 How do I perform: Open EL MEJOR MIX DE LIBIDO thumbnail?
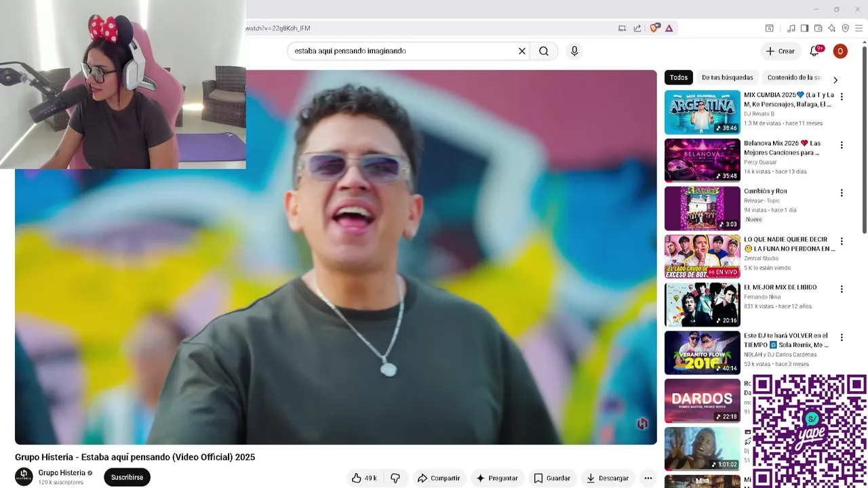tap(702, 304)
